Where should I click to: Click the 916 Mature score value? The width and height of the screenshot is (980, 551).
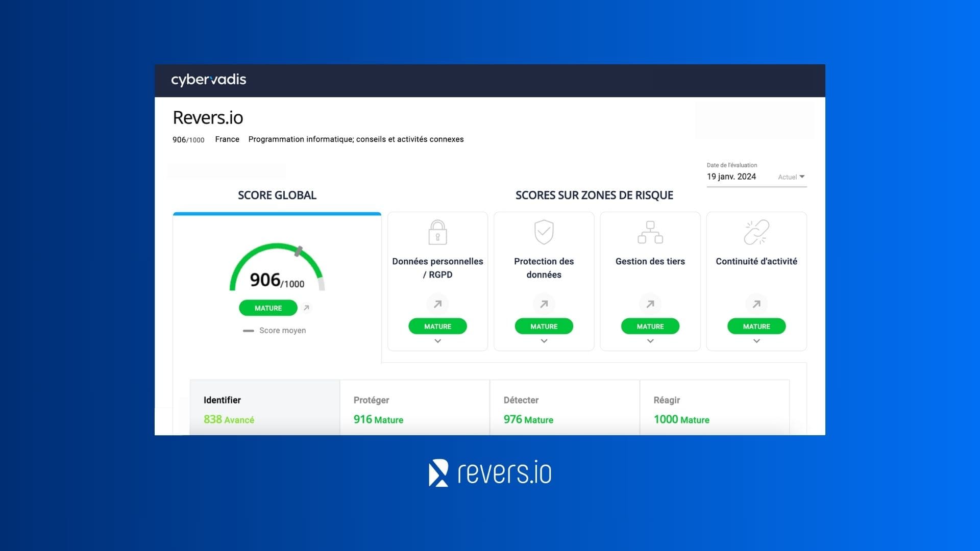[378, 419]
